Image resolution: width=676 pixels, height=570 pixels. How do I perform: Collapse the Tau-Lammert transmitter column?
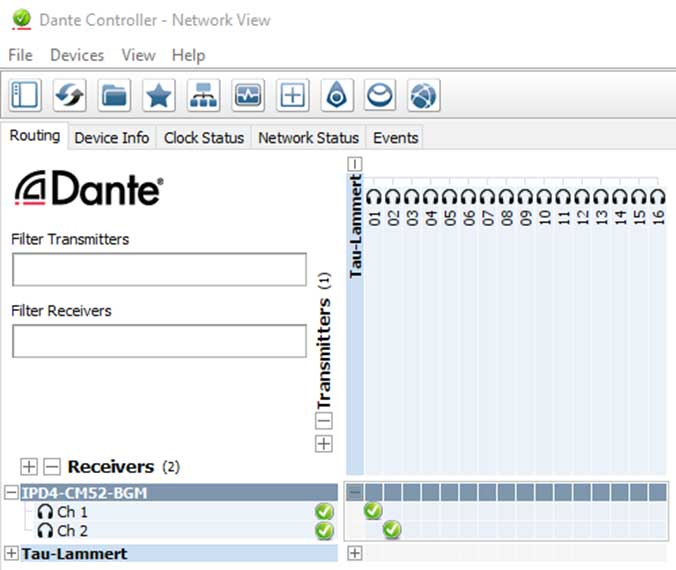pos(355,164)
